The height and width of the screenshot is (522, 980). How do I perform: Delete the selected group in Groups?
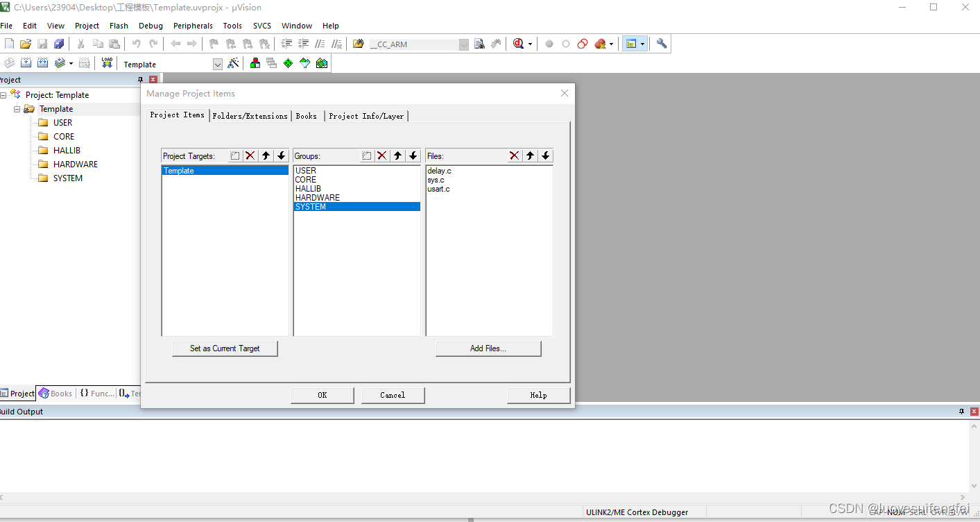(382, 155)
